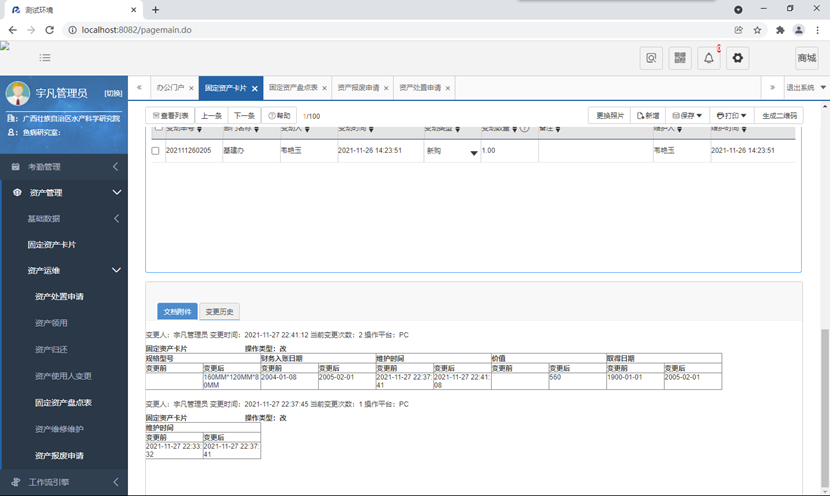Click the 资产管理 module icon

tap(17, 193)
